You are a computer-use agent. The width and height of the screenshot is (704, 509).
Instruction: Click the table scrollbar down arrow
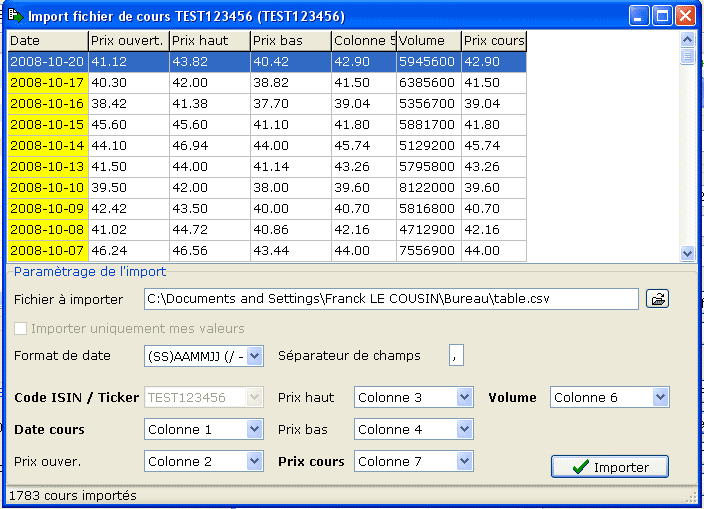click(687, 253)
